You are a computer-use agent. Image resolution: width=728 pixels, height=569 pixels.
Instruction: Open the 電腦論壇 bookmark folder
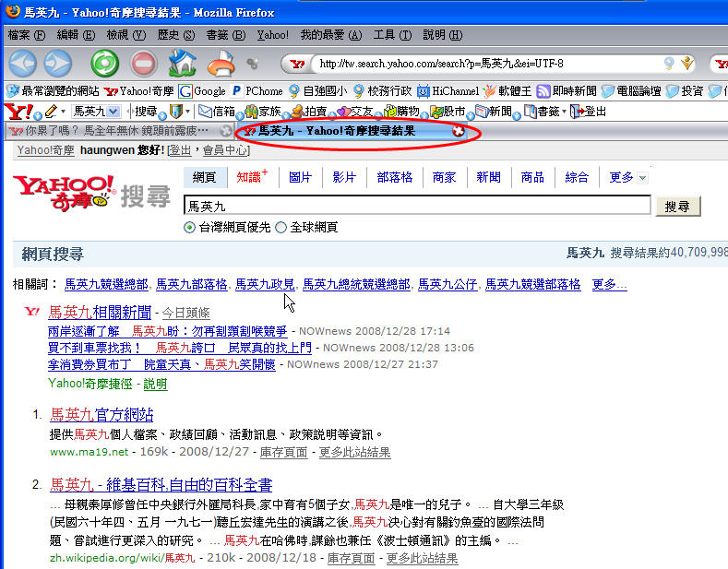[x=631, y=91]
